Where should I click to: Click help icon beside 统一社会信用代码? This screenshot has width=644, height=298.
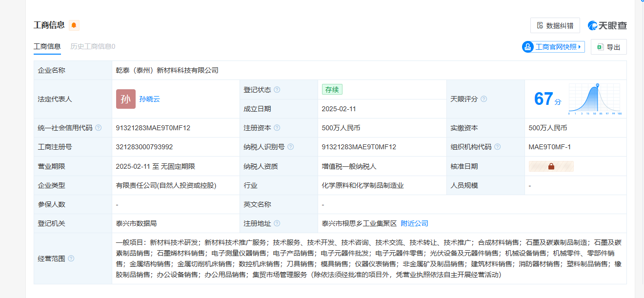click(99, 128)
